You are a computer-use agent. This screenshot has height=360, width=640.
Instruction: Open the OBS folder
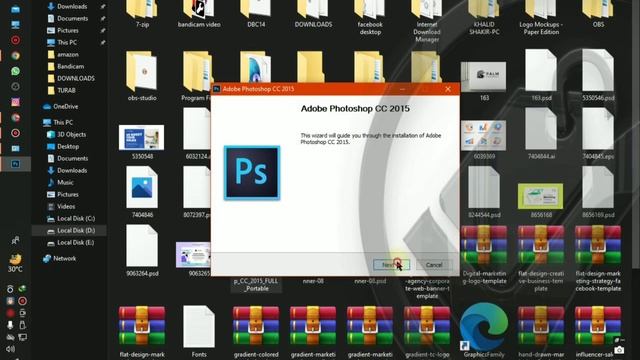[598, 15]
